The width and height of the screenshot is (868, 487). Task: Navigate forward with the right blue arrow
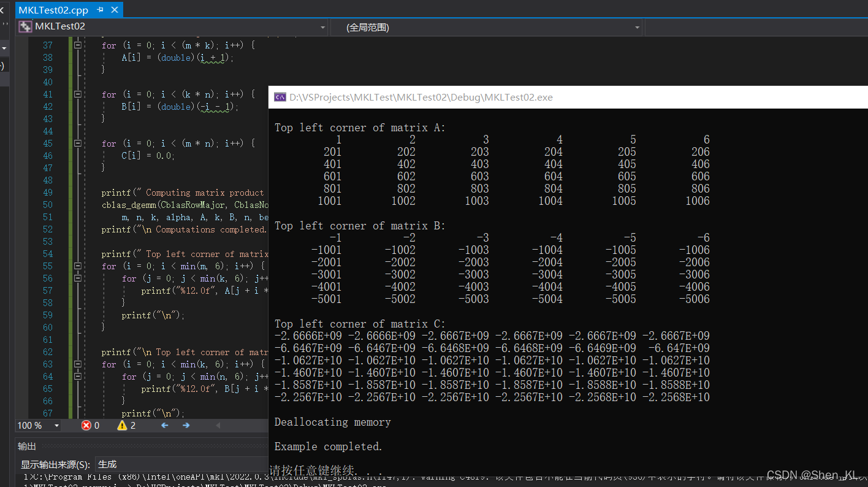click(x=186, y=426)
